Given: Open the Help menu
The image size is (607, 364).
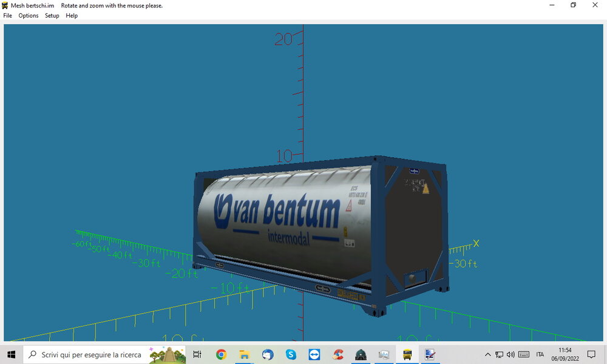Looking at the screenshot, I should (x=72, y=16).
